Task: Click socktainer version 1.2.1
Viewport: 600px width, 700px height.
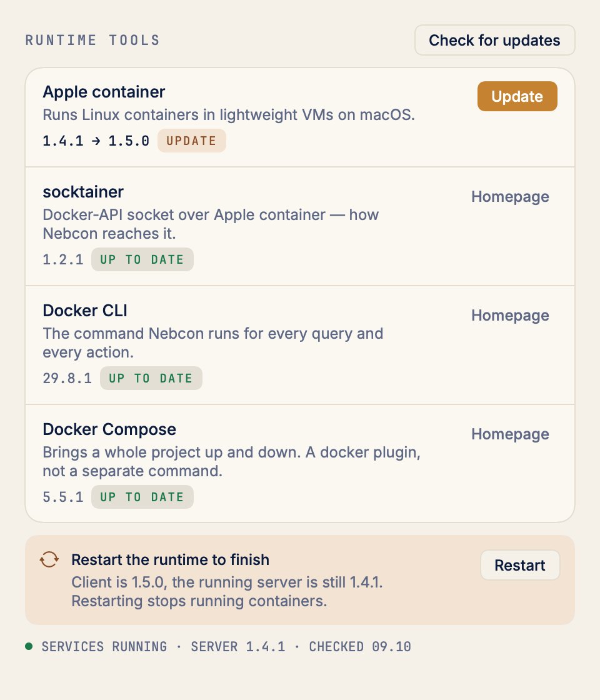Action: [x=63, y=260]
